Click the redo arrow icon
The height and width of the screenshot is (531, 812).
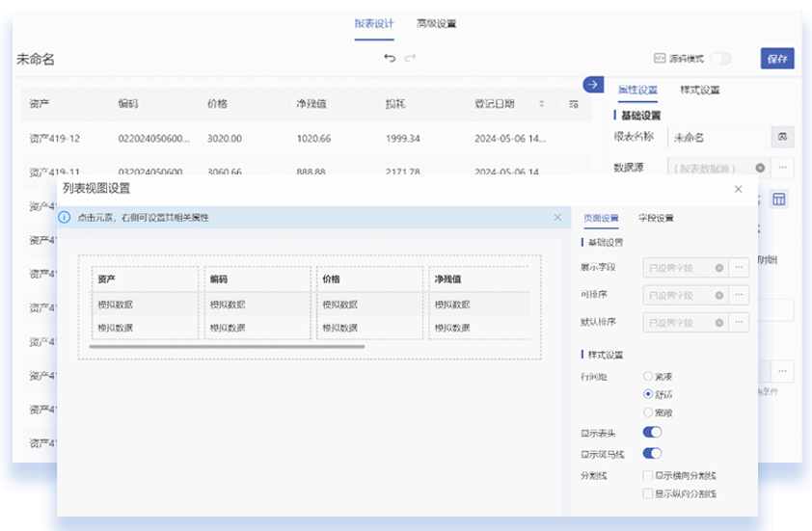click(x=410, y=58)
